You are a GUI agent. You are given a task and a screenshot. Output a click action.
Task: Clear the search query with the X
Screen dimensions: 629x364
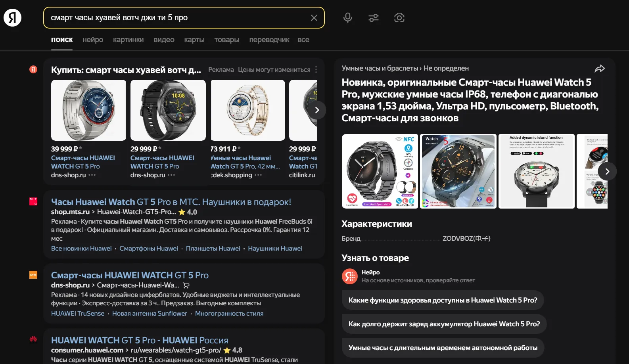pos(314,18)
